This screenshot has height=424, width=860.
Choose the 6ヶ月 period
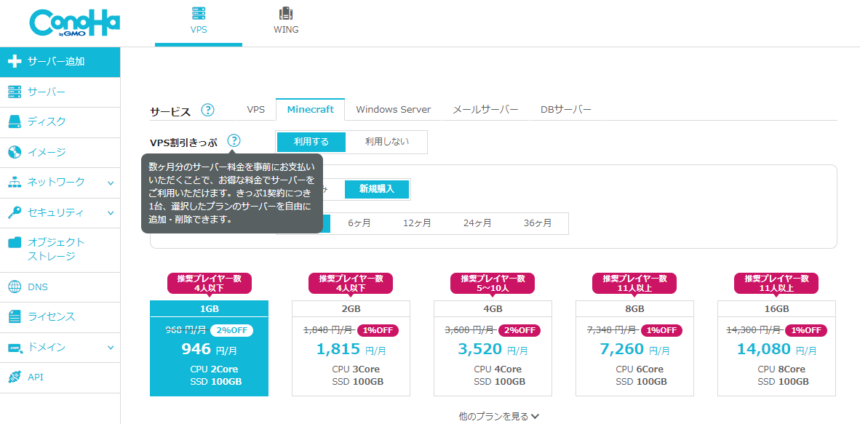coord(359,223)
